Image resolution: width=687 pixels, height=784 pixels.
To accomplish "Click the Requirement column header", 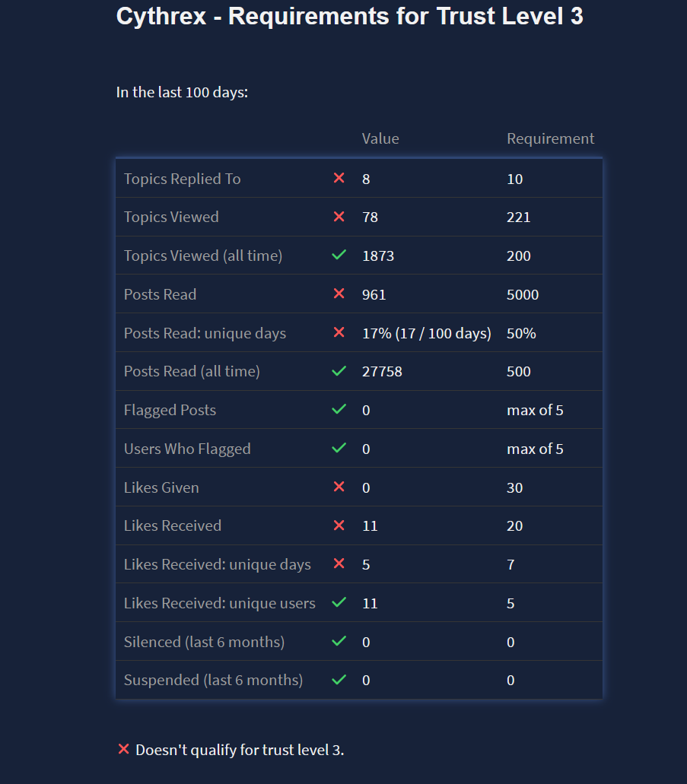I will pyautogui.click(x=551, y=138).
